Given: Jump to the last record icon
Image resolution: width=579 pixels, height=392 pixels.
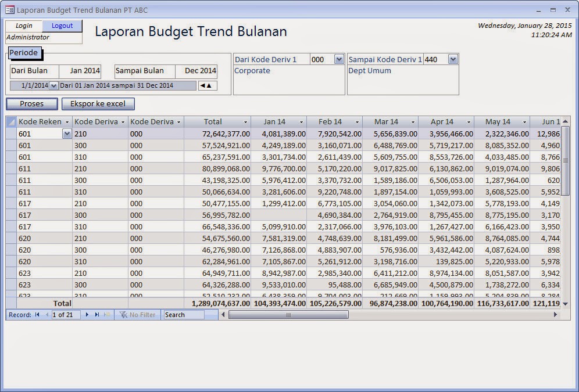Looking at the screenshot, I should tap(96, 315).
